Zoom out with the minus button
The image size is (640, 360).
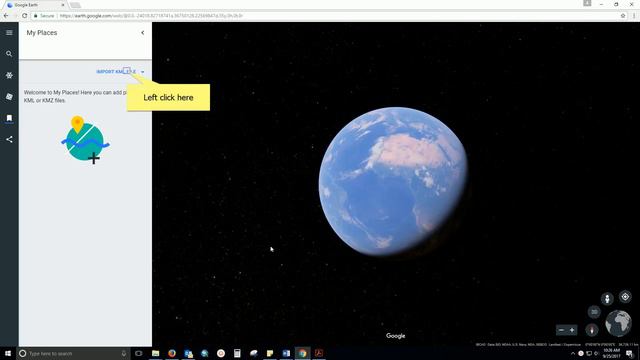pyautogui.click(x=561, y=330)
